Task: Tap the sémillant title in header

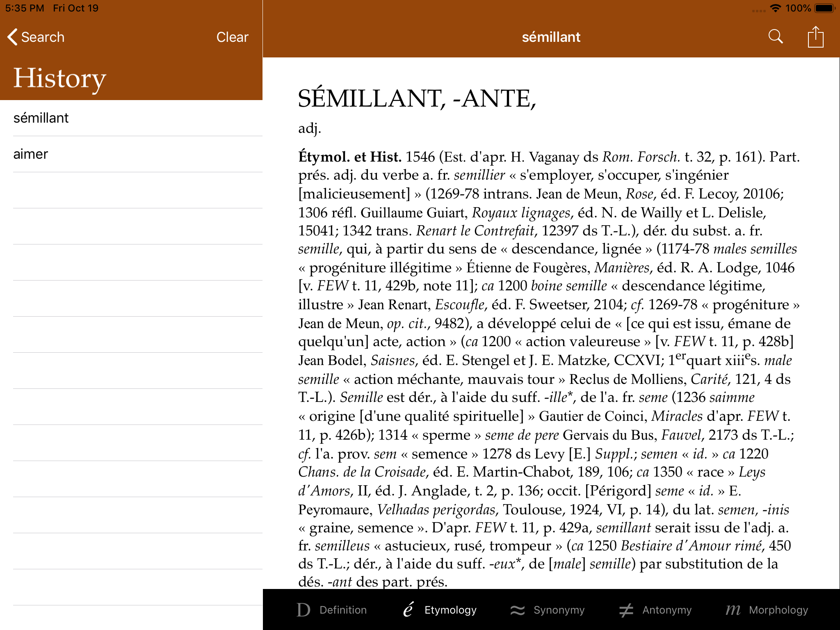Action: coord(551,37)
